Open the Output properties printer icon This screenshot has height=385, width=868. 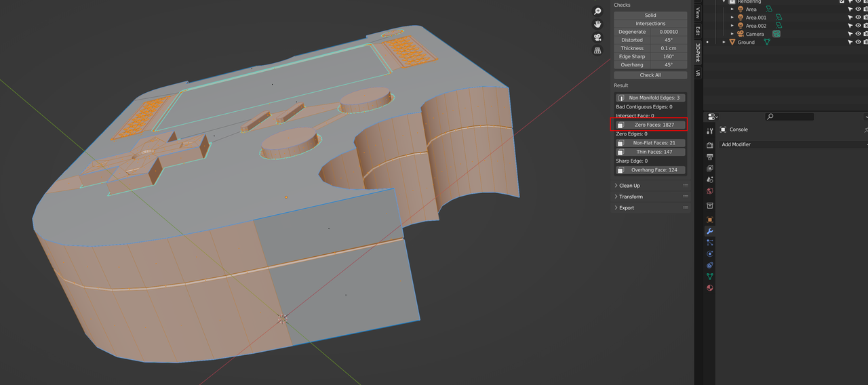710,157
